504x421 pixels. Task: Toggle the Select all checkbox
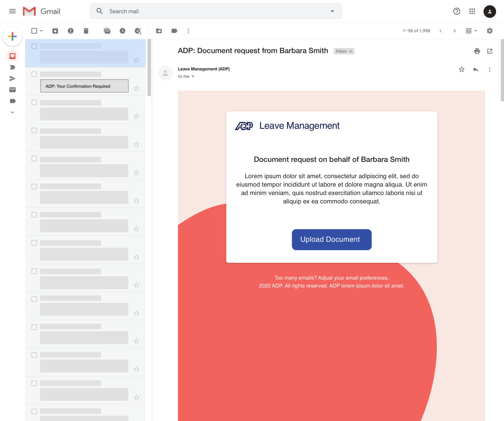click(x=34, y=31)
